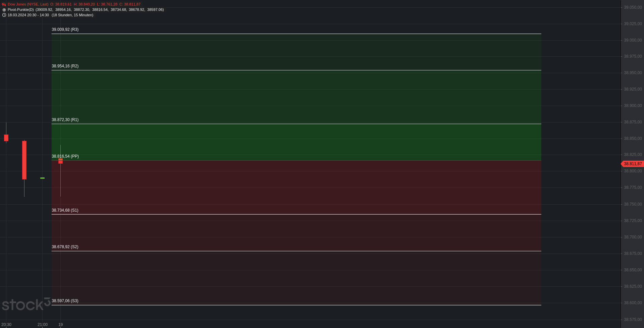Open the Dow Jones (NYSE, Last) legend entry
The width and height of the screenshot is (644, 328).
click(28, 4)
